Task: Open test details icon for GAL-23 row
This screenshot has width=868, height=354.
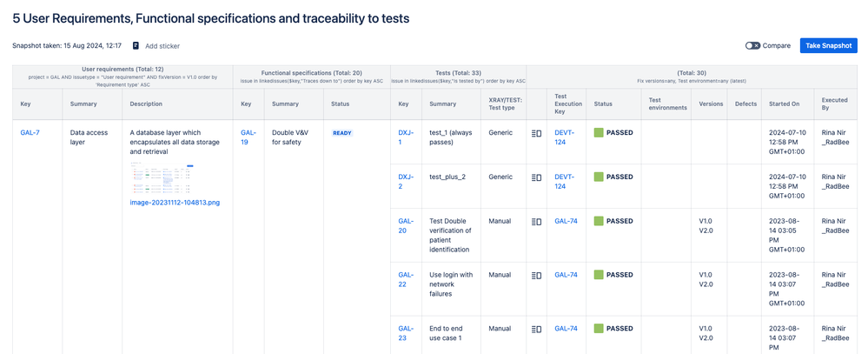Action: (536, 330)
